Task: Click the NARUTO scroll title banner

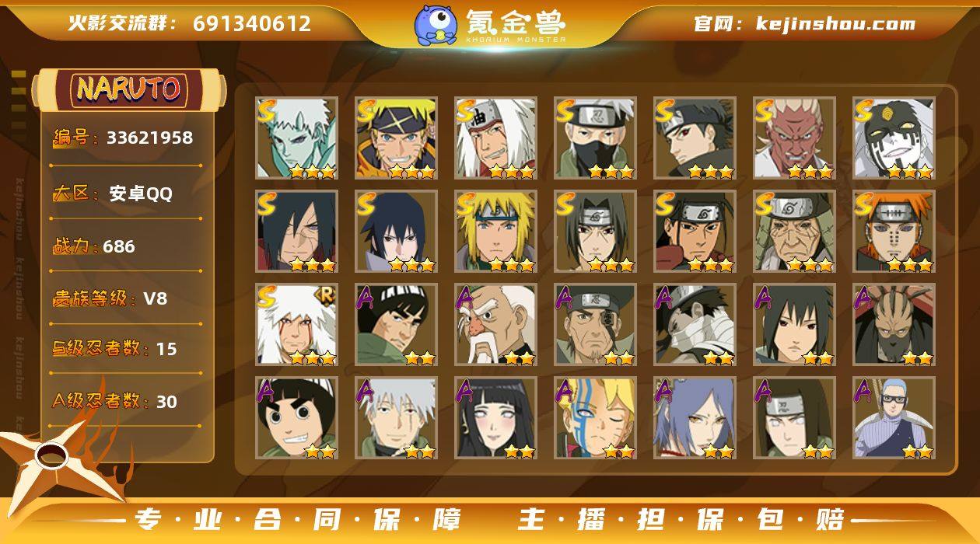Action: (129, 89)
